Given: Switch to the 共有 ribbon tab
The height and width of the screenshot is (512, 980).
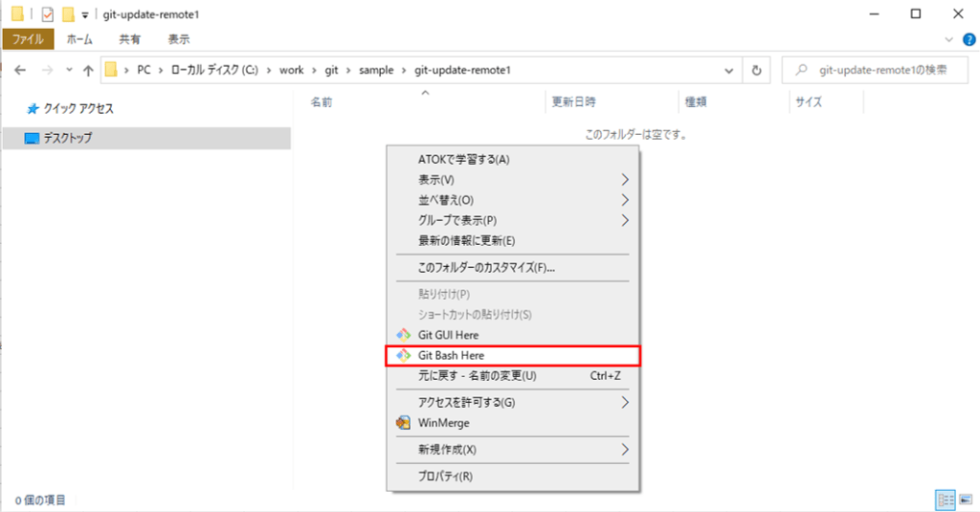Looking at the screenshot, I should point(129,39).
